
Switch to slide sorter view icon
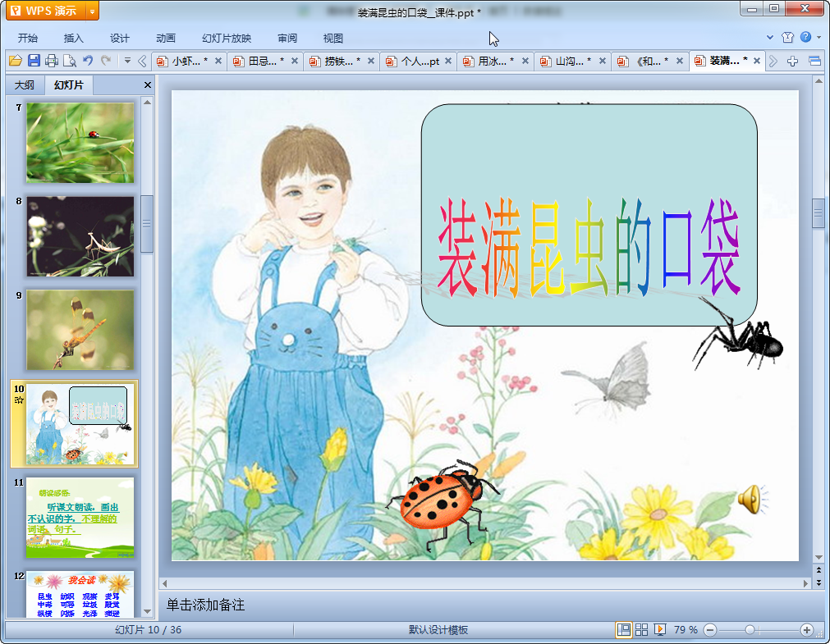[641, 630]
